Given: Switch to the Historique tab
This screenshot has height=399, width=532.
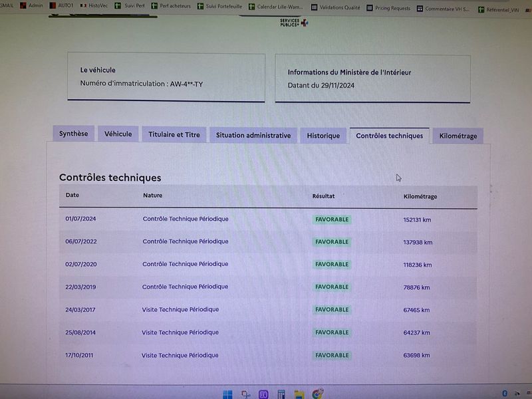Looking at the screenshot, I should coord(323,136).
